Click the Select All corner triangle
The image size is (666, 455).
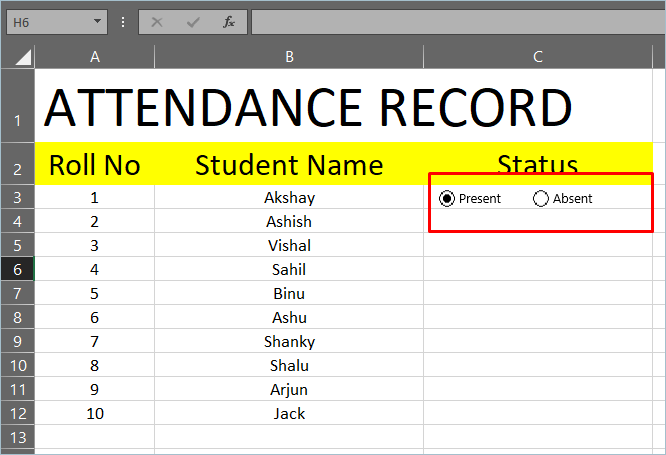[x=22, y=58]
